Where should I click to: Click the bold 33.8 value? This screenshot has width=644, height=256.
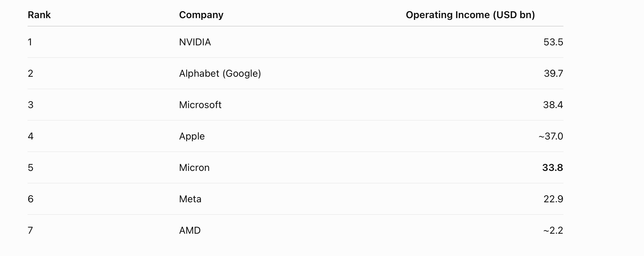tap(553, 168)
